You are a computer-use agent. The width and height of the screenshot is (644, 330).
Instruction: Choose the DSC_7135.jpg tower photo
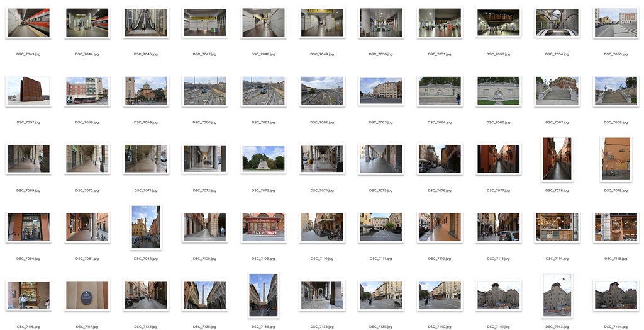(x=204, y=295)
